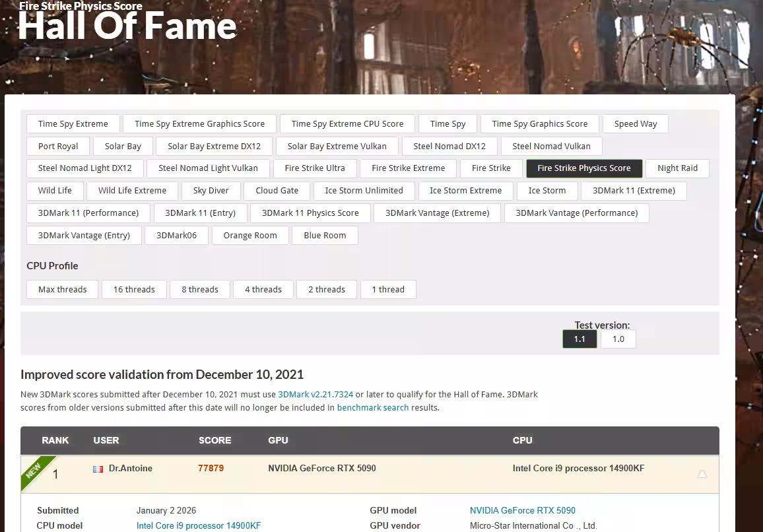Viewport: 763px width, 532px height.
Task: Open NVIDIA GeForce RTX 5090 GPU model link
Action: click(522, 511)
